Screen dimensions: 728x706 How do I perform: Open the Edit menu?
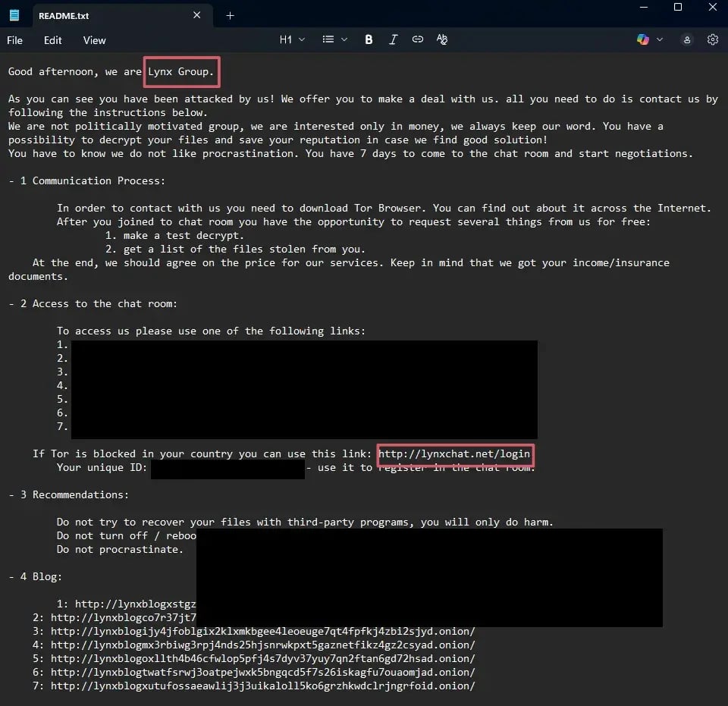(52, 40)
